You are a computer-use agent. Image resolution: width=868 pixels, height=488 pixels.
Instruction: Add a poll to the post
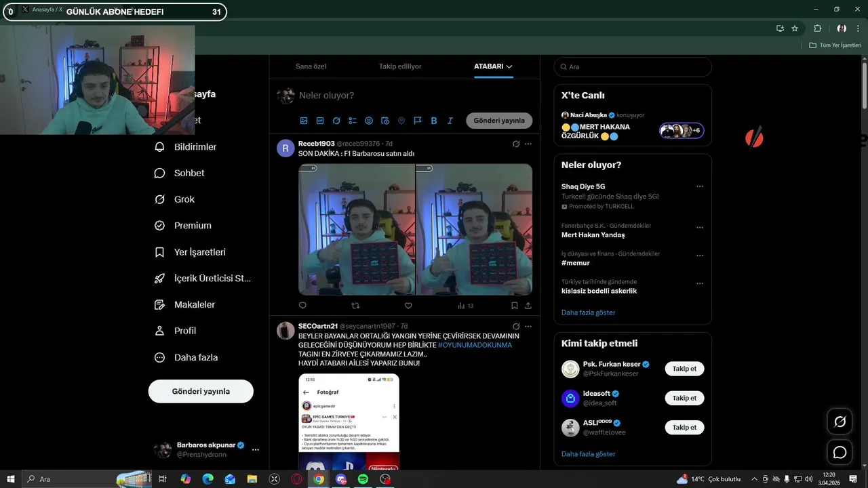353,121
